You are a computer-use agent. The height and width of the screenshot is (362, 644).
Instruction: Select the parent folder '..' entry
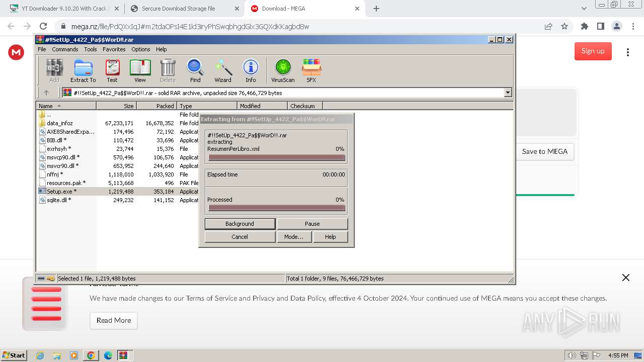pos(45,115)
